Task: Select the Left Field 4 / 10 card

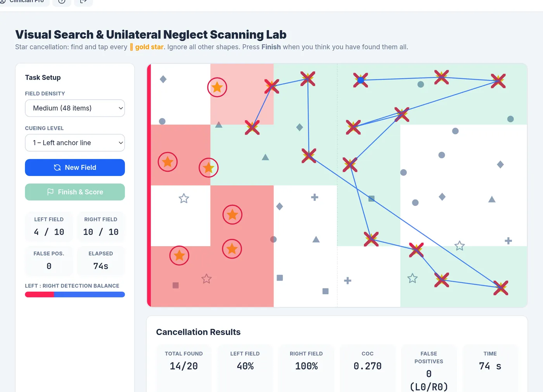Action: pyautogui.click(x=49, y=226)
